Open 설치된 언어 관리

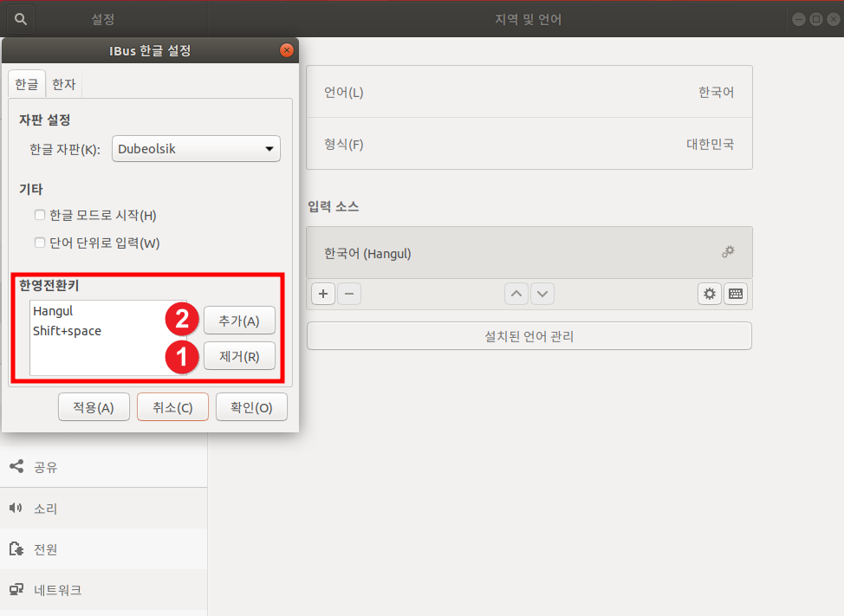[529, 336]
